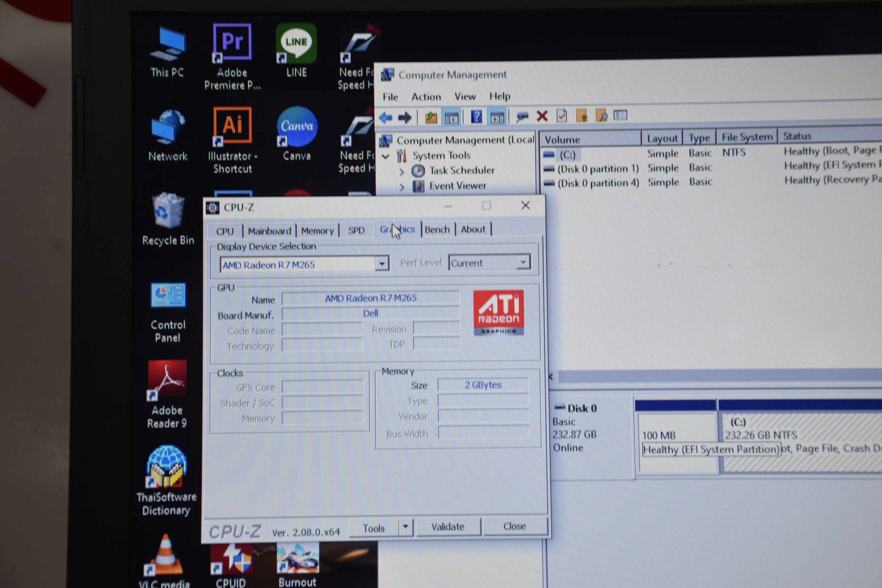This screenshot has width=882, height=588.
Task: Click the Up one level folder icon in Computer Management
Action: pyautogui.click(x=431, y=117)
